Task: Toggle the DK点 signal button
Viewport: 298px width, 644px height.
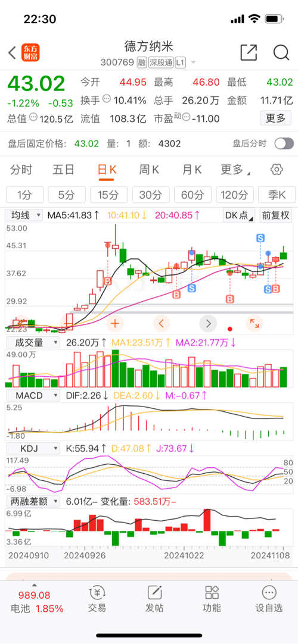Action: (239, 215)
